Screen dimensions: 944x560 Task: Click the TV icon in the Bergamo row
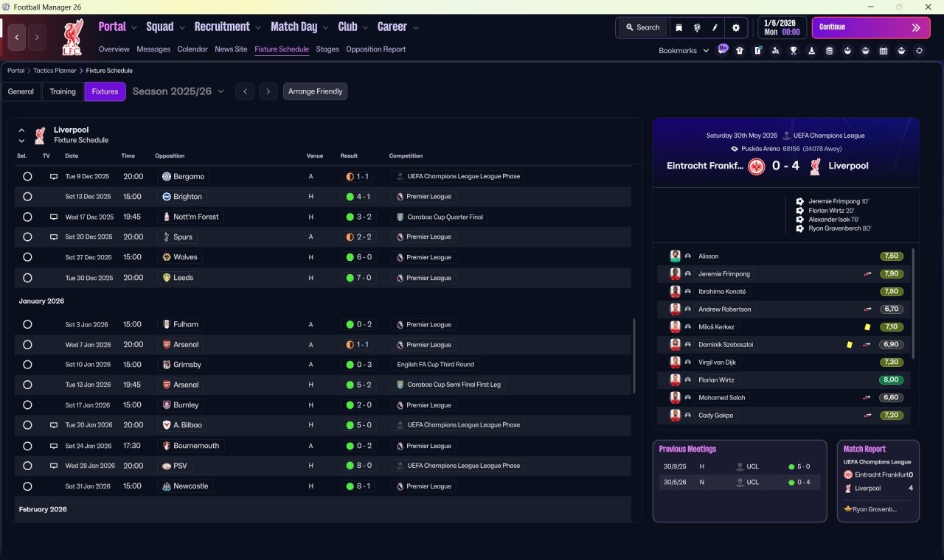(x=53, y=177)
